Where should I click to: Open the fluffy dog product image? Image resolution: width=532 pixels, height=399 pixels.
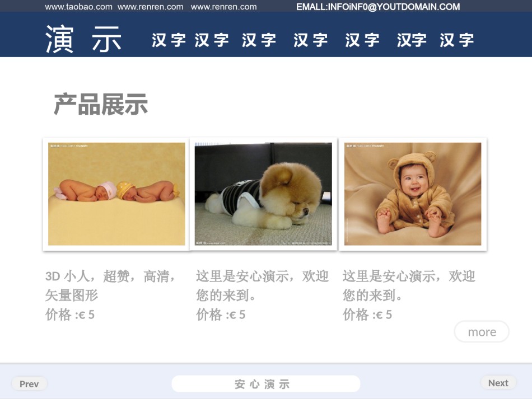tap(263, 194)
